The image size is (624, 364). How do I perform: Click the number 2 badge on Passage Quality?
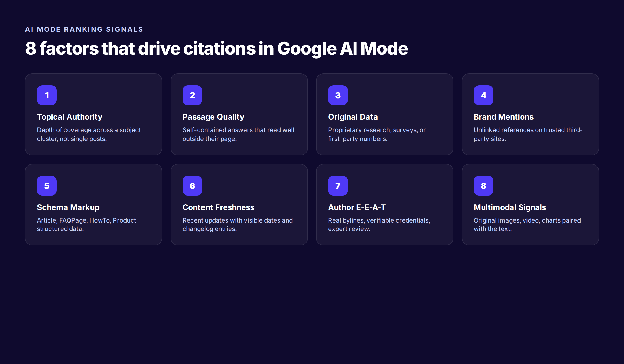pyautogui.click(x=192, y=95)
